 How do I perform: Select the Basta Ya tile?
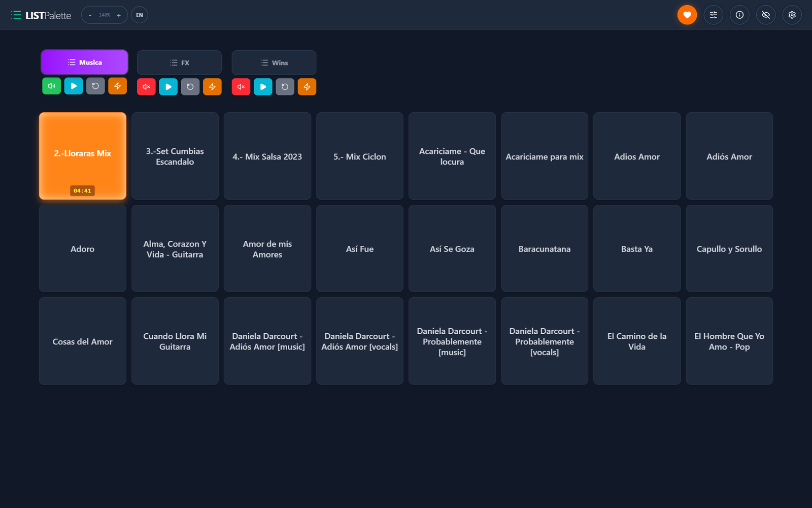[636, 249]
